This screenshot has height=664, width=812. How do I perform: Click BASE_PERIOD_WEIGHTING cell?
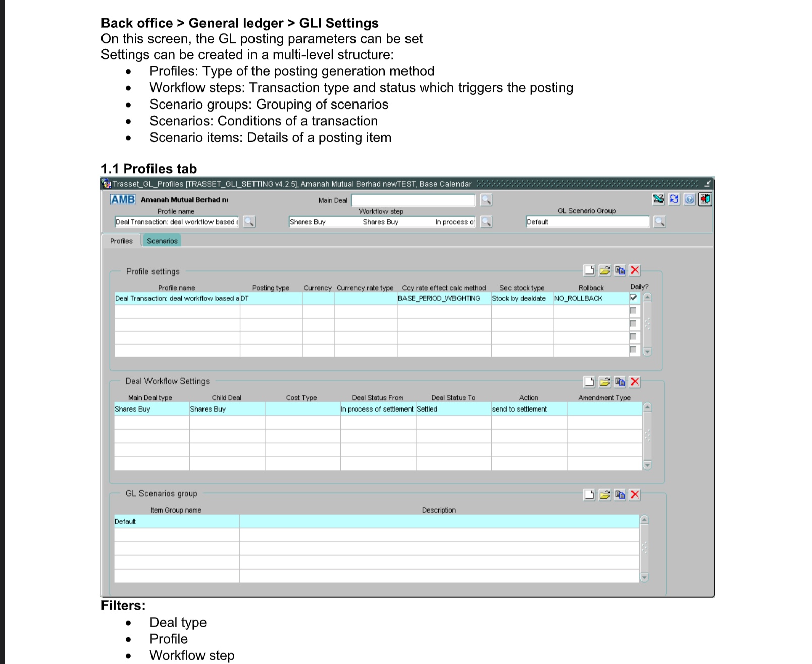[x=444, y=298]
